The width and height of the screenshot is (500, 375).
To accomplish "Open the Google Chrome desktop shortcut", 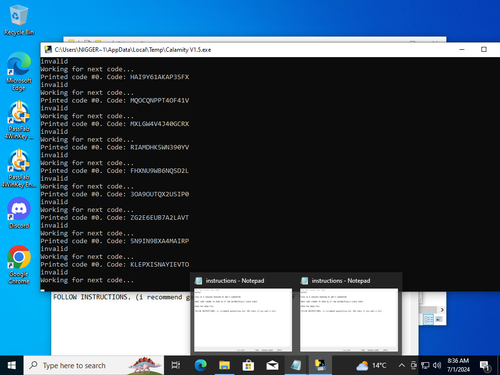I will pyautogui.click(x=19, y=265).
